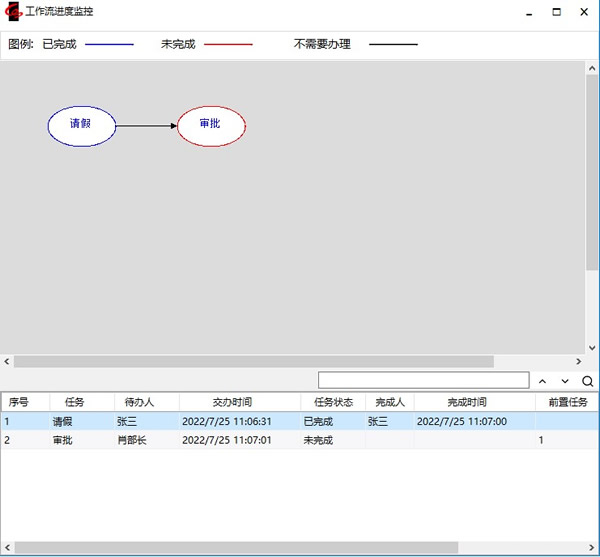600x557 pixels.
Task: Click the search magnifier icon
Action: pyautogui.click(x=587, y=381)
